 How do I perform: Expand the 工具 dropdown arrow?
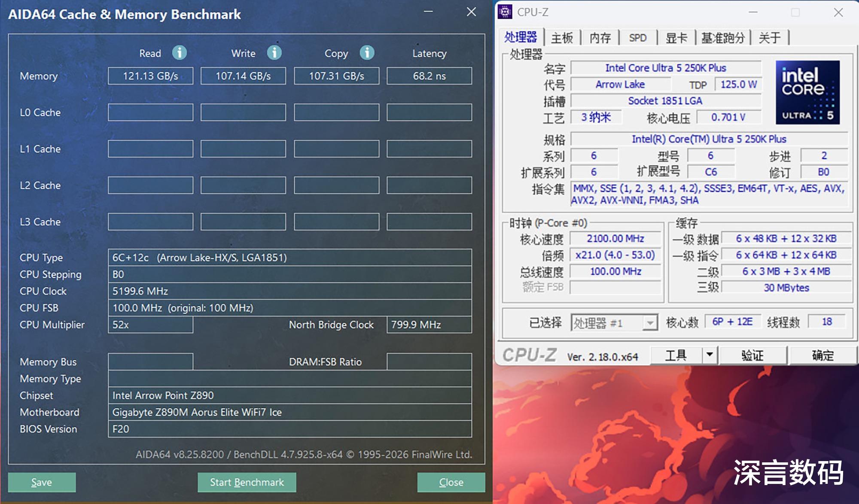pos(710,355)
